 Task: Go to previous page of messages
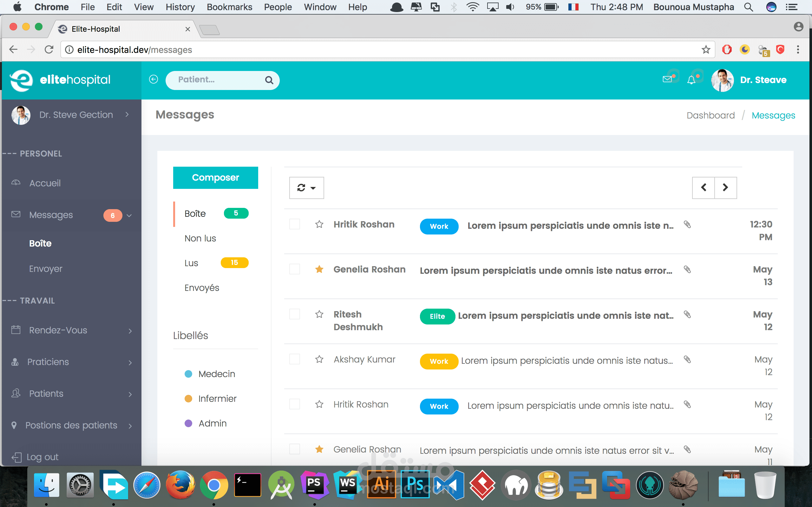pyautogui.click(x=703, y=188)
